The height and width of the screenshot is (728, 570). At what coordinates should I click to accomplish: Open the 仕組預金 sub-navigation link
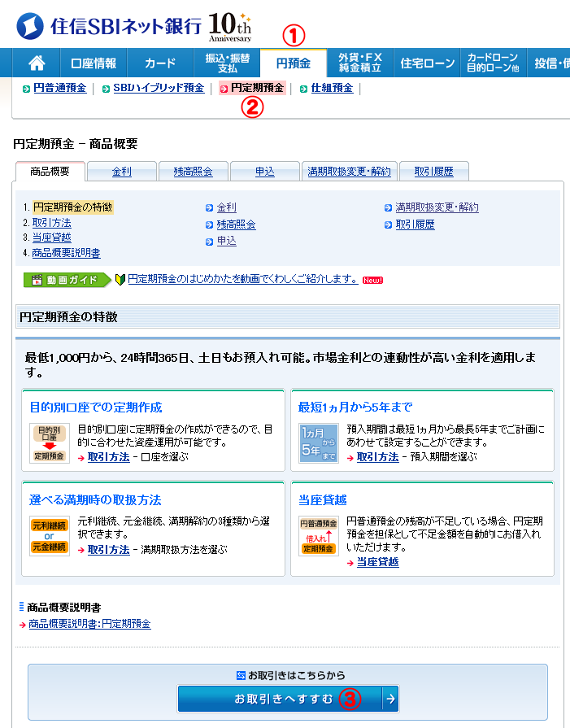tap(332, 88)
